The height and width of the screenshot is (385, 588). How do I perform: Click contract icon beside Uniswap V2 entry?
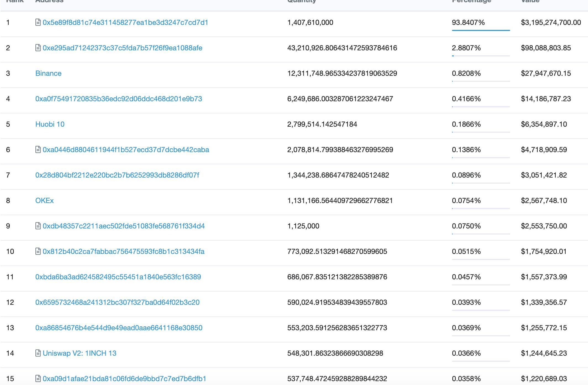pyautogui.click(x=38, y=353)
